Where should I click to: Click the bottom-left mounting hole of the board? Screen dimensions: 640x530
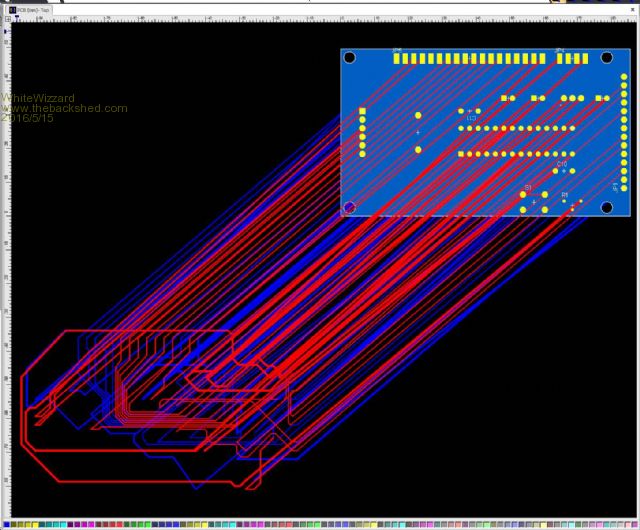350,207
